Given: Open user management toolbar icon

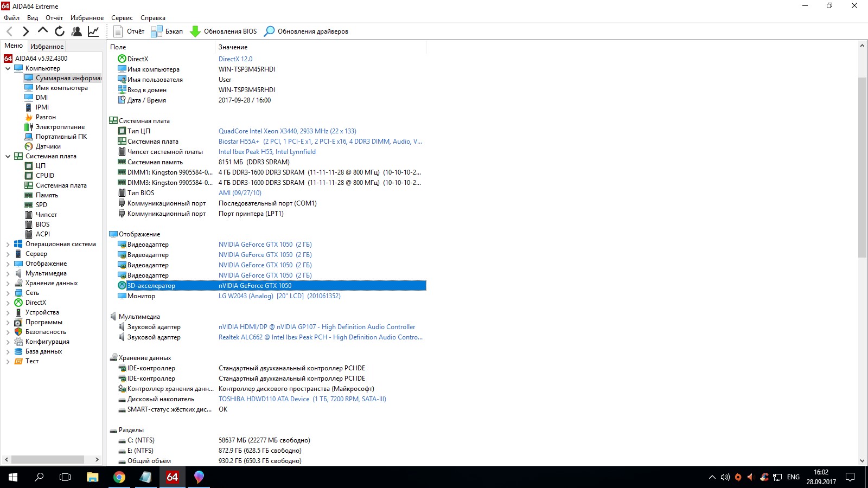Looking at the screenshot, I should 76,31.
